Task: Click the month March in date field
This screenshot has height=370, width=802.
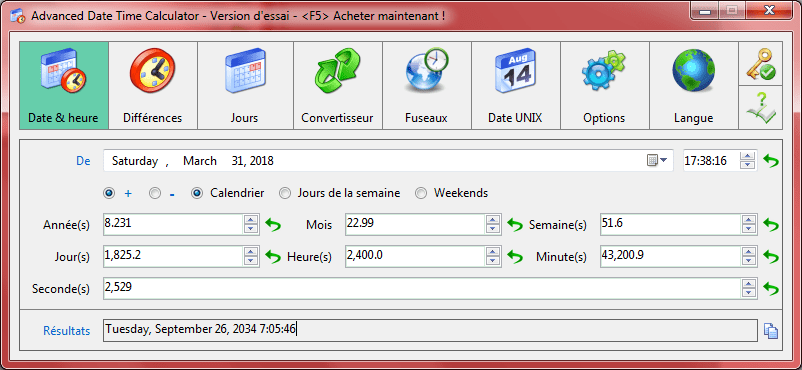Action: pyautogui.click(x=200, y=161)
